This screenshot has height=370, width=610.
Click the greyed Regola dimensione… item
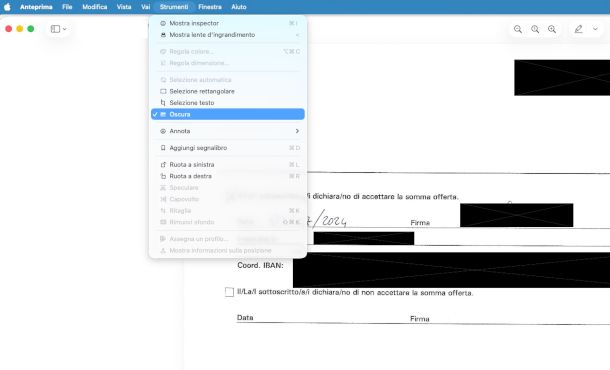tap(228, 63)
